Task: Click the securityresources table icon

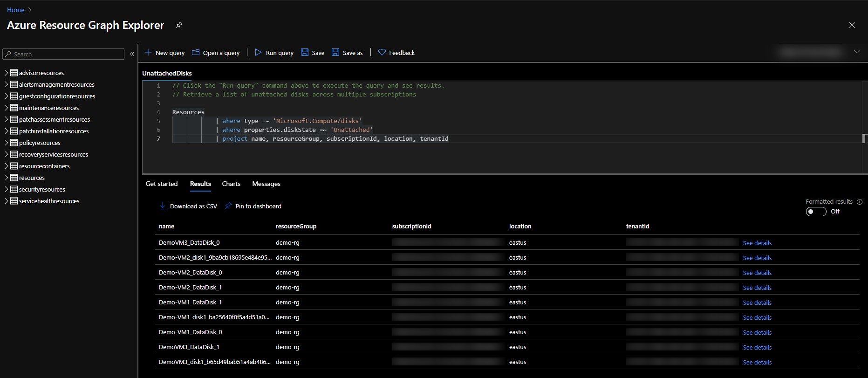Action: tap(14, 189)
